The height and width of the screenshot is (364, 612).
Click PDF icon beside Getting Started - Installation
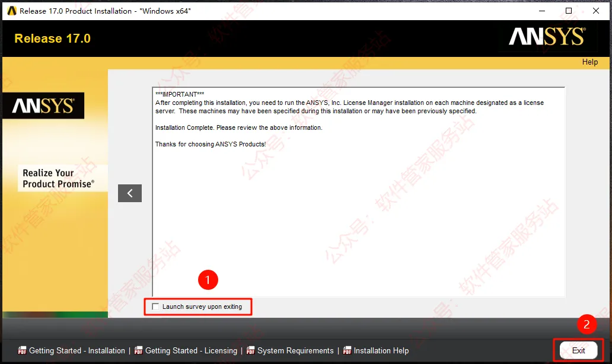point(23,350)
